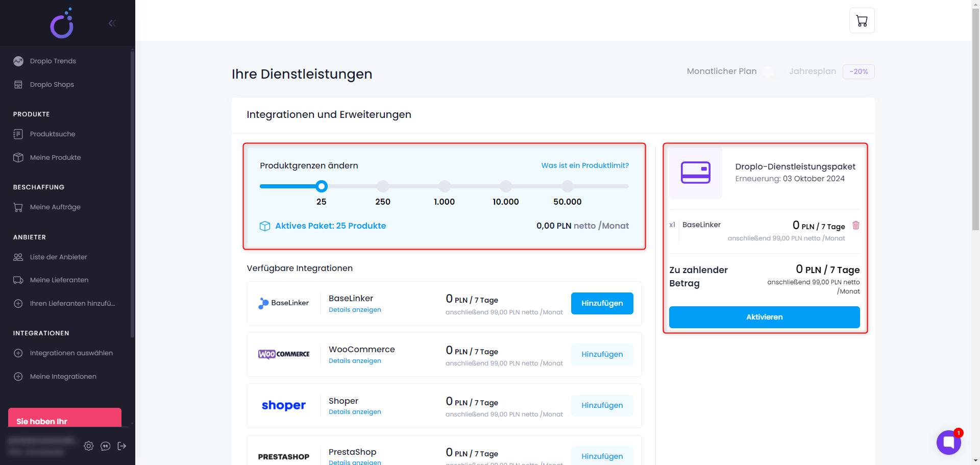Show details for PrestaShop
Image resolution: width=980 pixels, height=465 pixels.
pos(355,462)
